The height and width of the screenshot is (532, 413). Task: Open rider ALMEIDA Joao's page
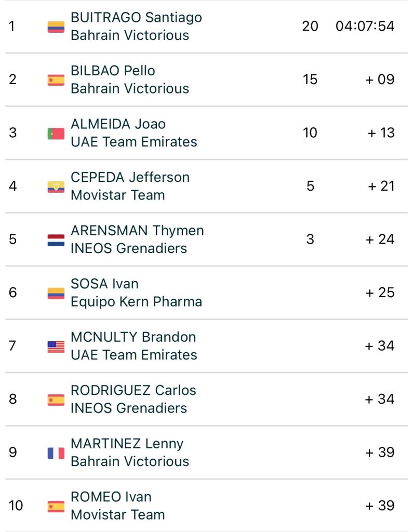point(118,124)
